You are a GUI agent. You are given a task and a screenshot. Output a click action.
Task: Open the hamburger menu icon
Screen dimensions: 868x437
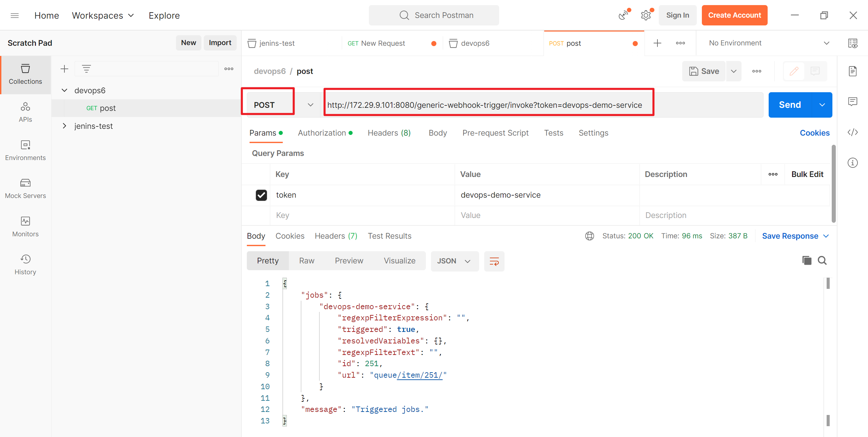click(x=15, y=15)
